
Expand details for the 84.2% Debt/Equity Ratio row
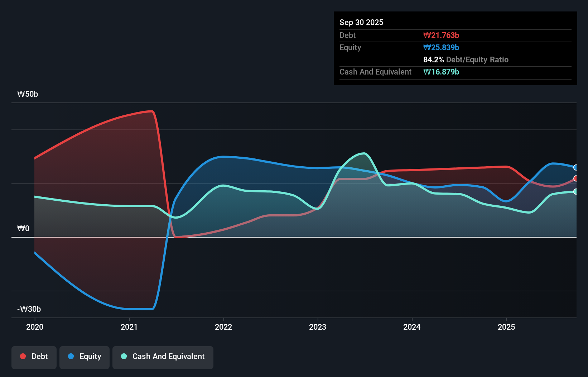tap(466, 59)
